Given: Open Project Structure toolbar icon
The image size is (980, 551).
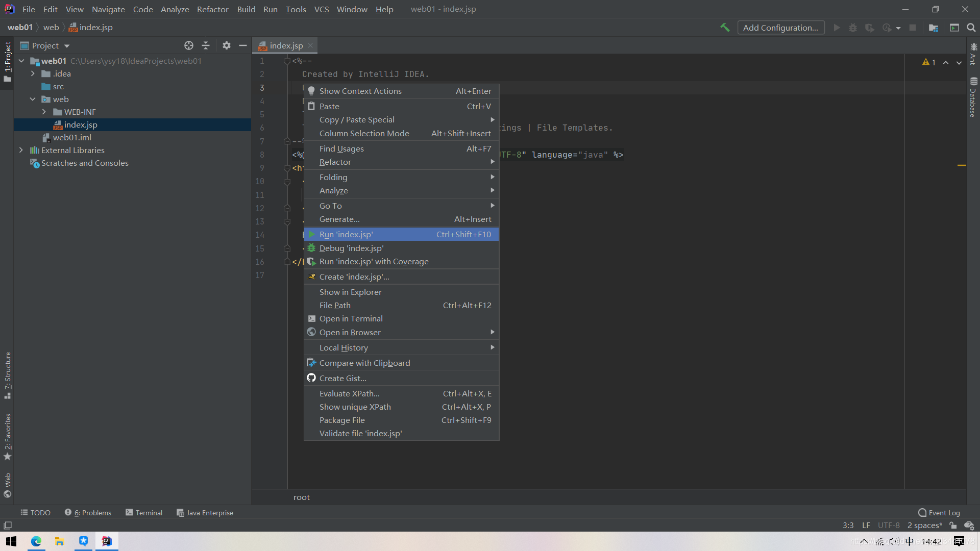Looking at the screenshot, I should pos(934,28).
